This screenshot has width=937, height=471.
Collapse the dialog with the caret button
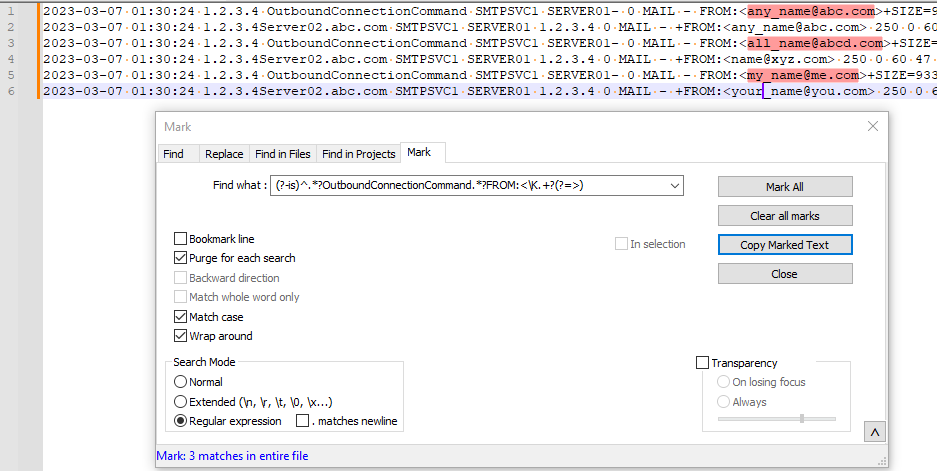pyautogui.click(x=875, y=433)
